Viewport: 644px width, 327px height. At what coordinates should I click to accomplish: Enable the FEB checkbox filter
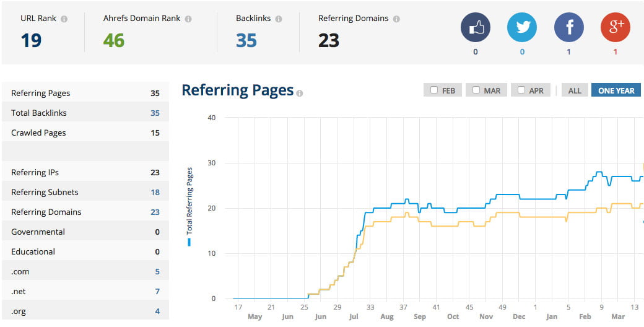point(434,90)
